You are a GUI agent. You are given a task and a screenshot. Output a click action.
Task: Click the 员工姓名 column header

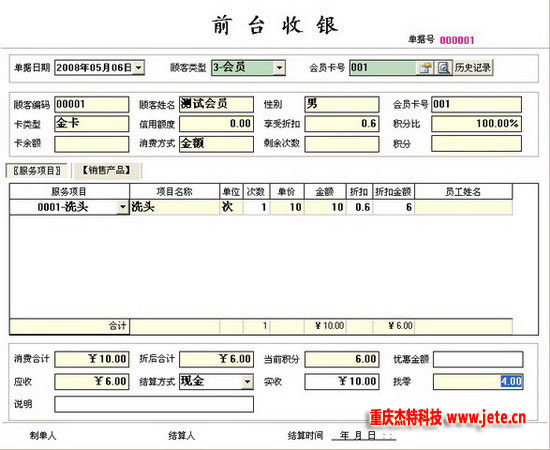coord(463,192)
